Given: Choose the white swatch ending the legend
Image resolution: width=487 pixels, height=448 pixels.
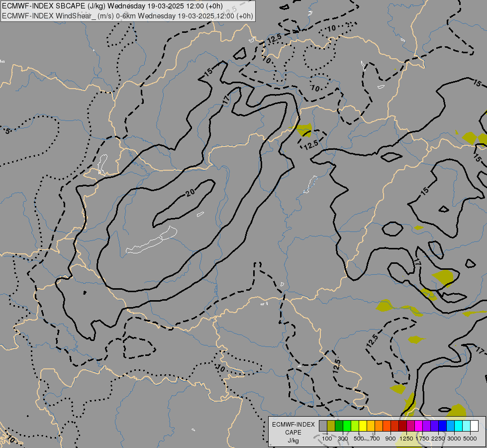Looking at the screenshot, I should click(474, 426).
